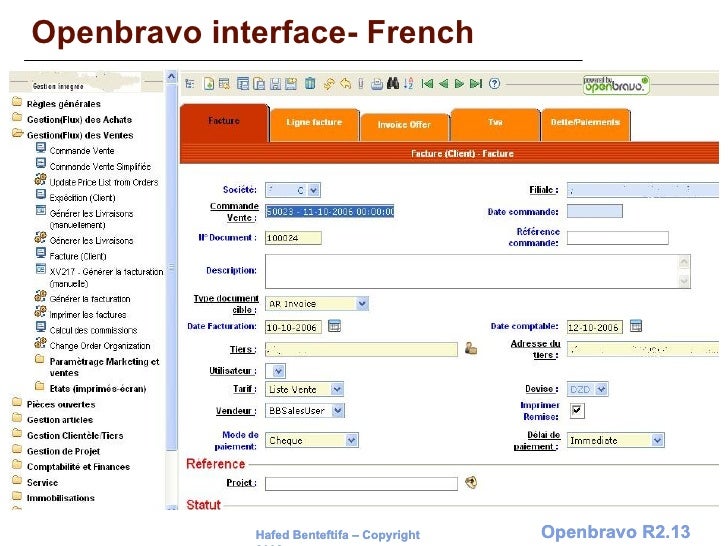Image resolution: width=728 pixels, height=546 pixels.
Task: Click scroll-up arrow of menu scrollbar
Action: click(x=172, y=76)
